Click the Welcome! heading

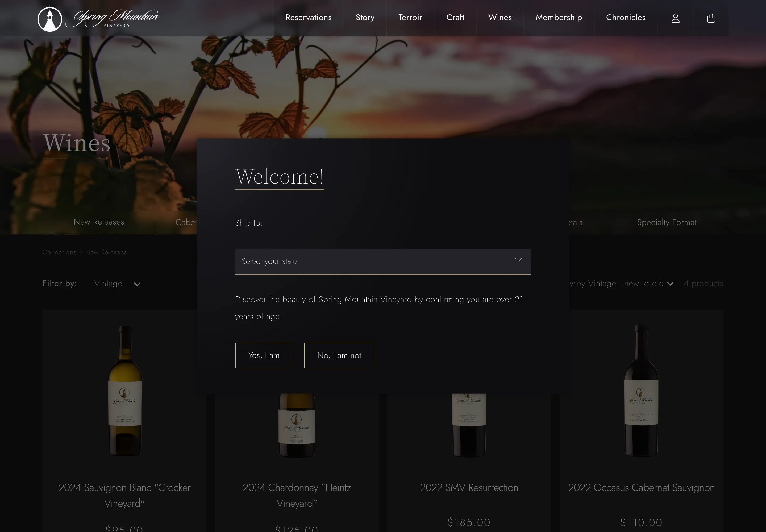point(279,177)
